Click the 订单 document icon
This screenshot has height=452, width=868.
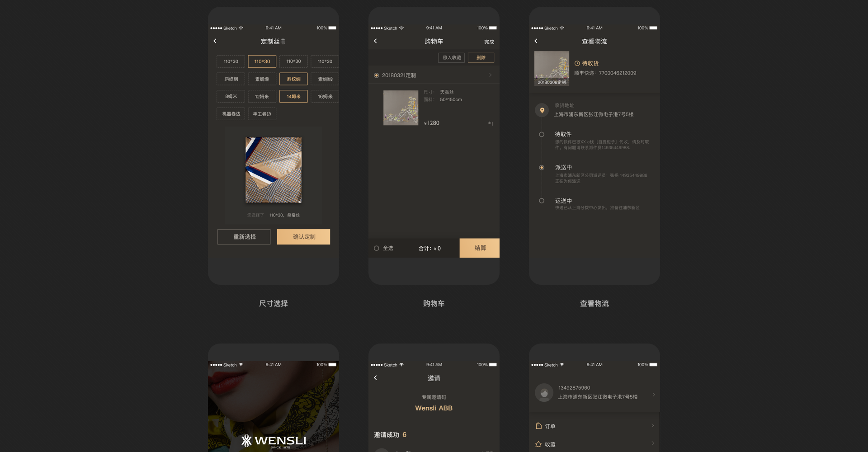538,426
